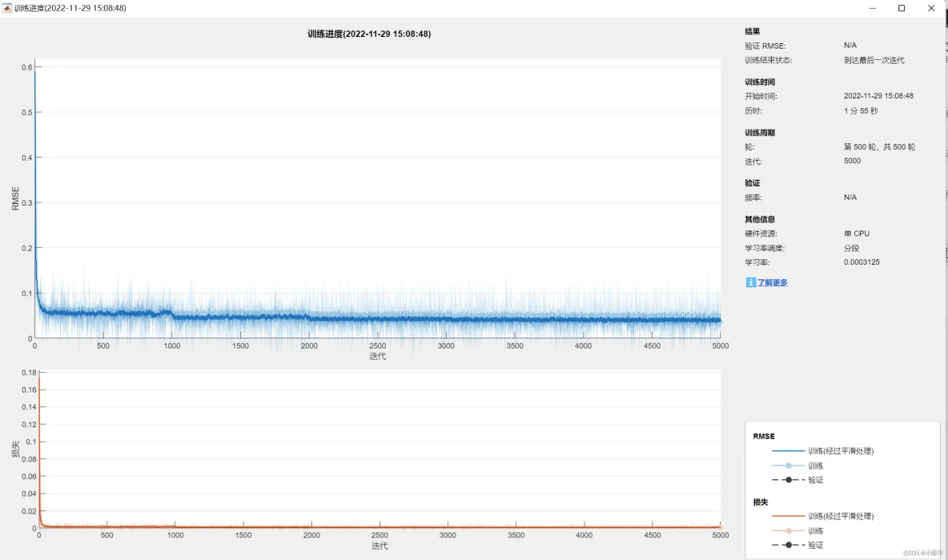Click the 结果 section heading
The height and width of the screenshot is (560, 948).
(x=752, y=31)
